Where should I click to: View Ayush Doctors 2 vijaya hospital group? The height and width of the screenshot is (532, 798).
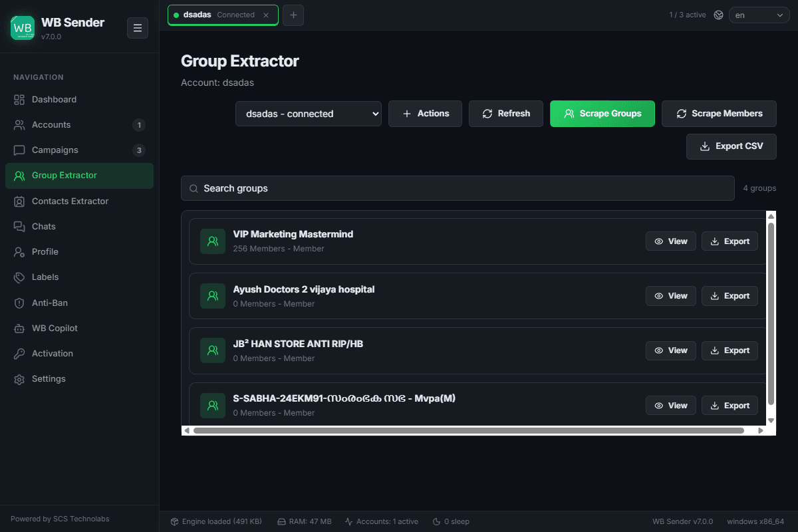pos(671,296)
